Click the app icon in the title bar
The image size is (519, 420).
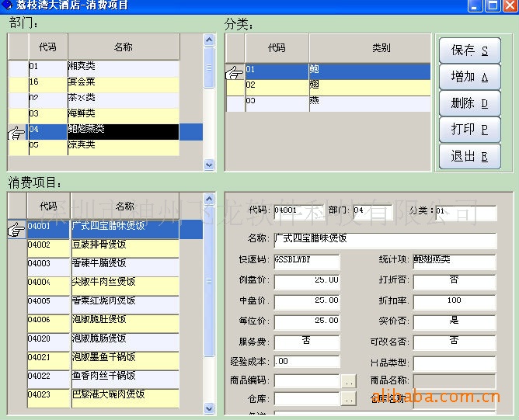(x=7, y=6)
